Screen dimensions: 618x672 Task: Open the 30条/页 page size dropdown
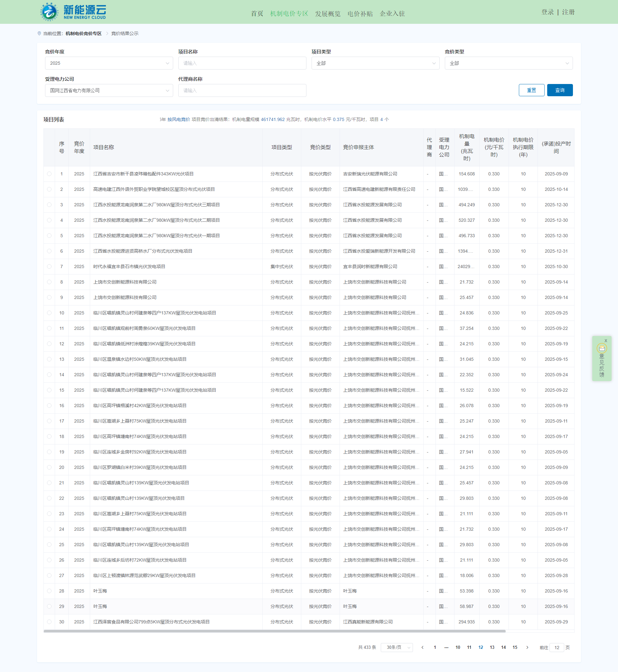tap(397, 648)
